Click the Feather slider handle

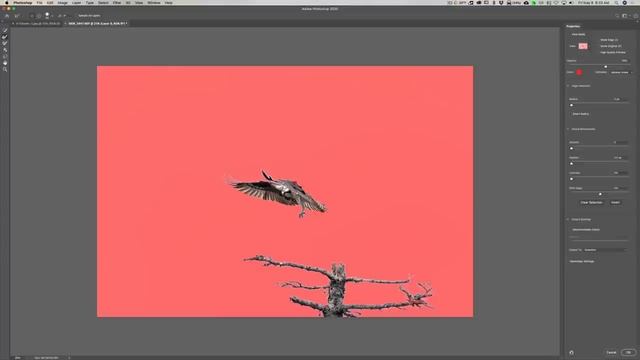(x=571, y=164)
